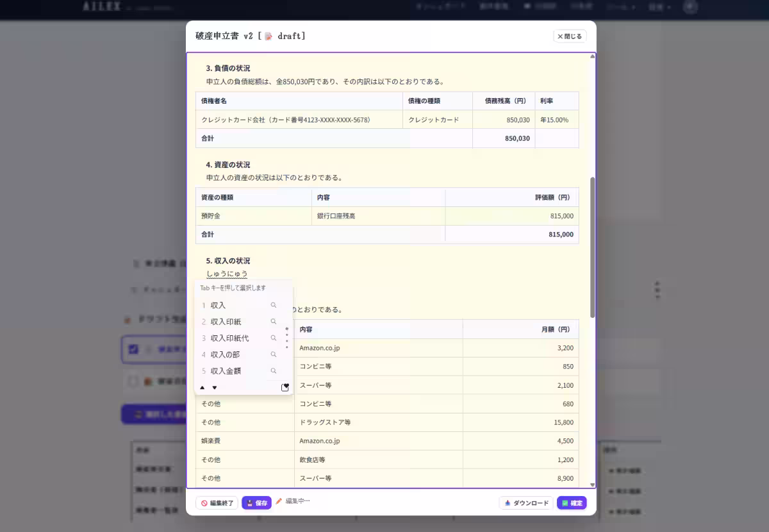End editing with the 編集終了 button

tap(217, 503)
